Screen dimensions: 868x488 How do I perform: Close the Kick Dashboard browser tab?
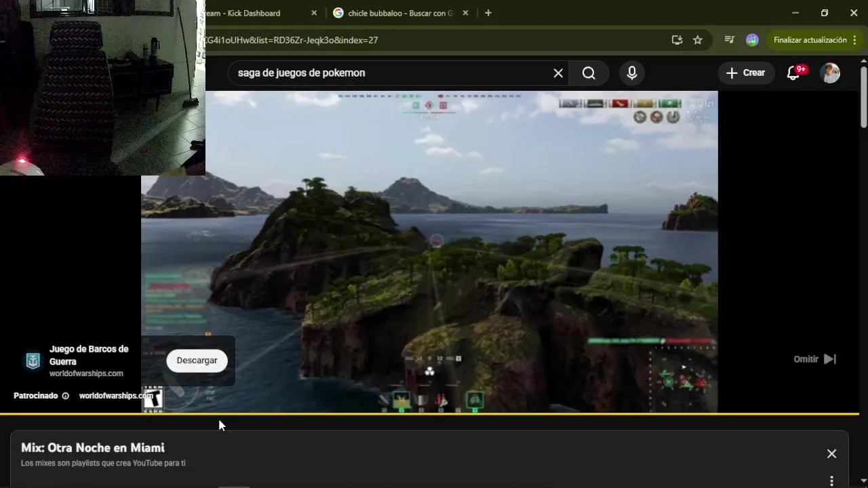point(314,13)
